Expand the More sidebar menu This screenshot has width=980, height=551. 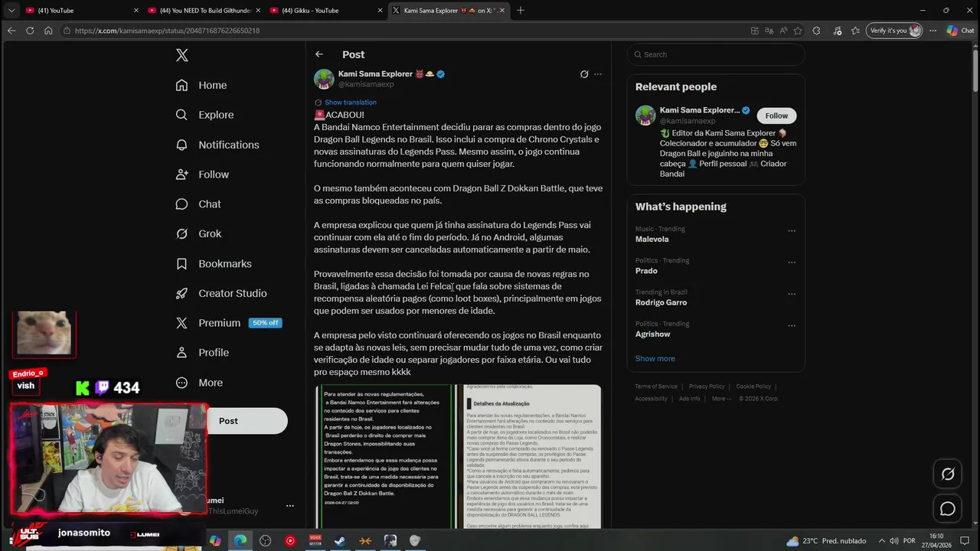pos(199,383)
